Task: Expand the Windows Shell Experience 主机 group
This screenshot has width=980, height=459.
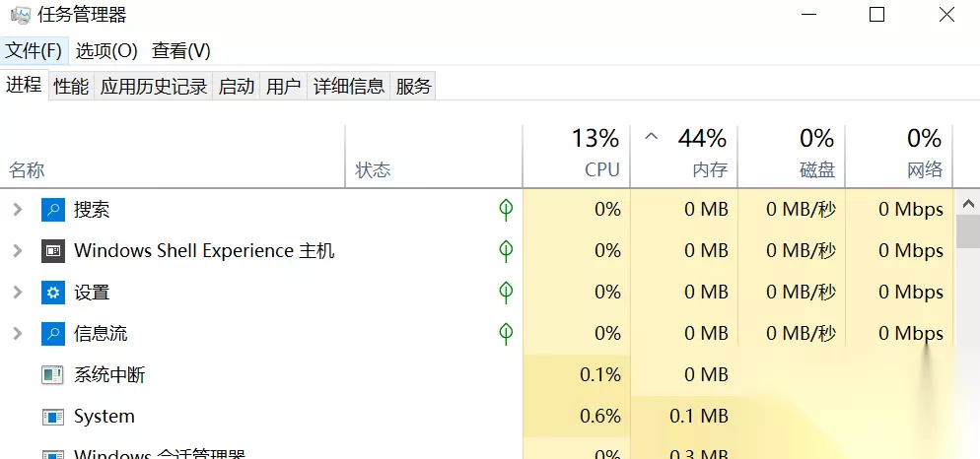Action: coord(17,251)
